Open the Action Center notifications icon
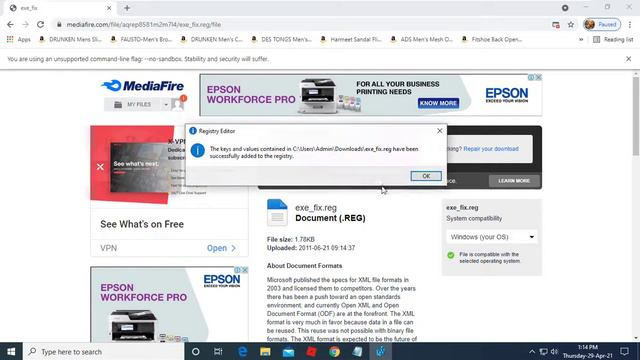Viewport: 640px width, 360px height. (624, 351)
